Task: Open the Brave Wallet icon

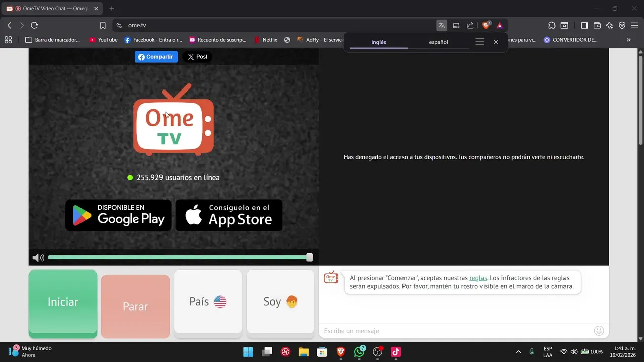Action: tap(597, 25)
